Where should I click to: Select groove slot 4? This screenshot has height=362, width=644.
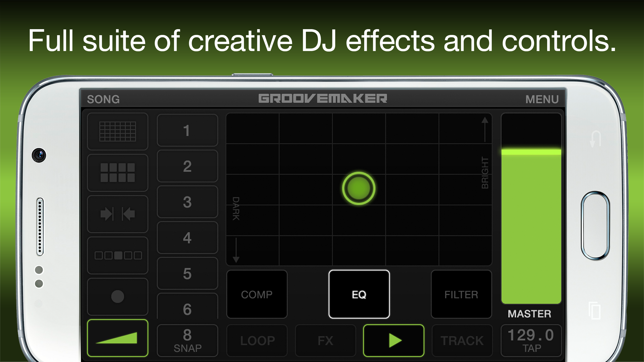tap(187, 238)
